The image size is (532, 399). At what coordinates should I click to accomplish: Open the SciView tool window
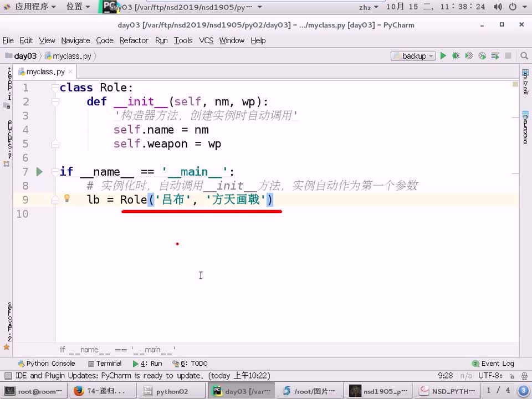click(x=525, y=81)
